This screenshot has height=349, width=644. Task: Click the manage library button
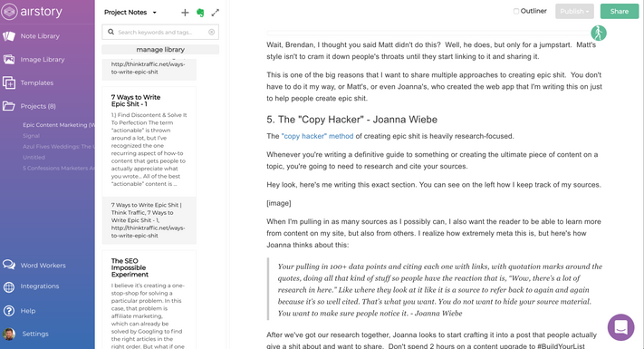tap(160, 49)
